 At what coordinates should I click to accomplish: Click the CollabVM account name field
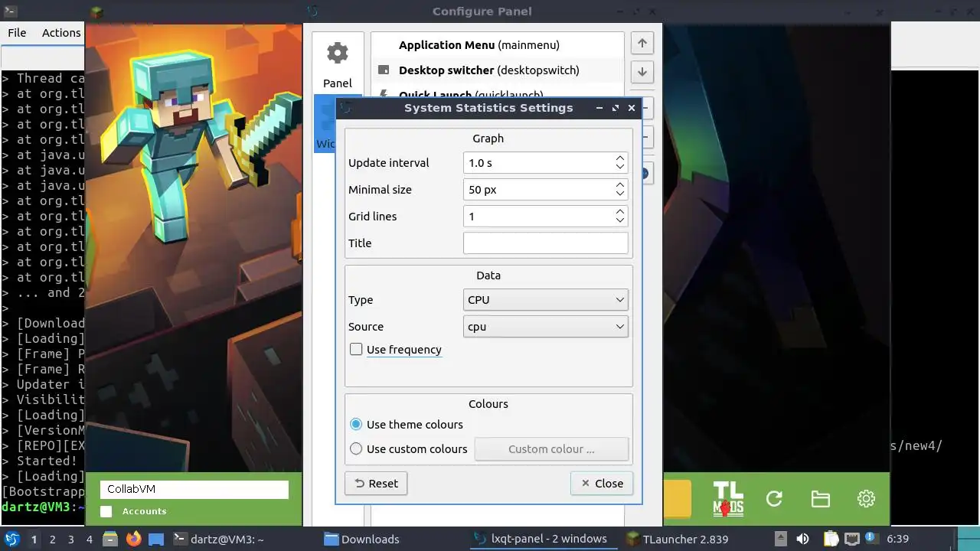pyautogui.click(x=194, y=489)
